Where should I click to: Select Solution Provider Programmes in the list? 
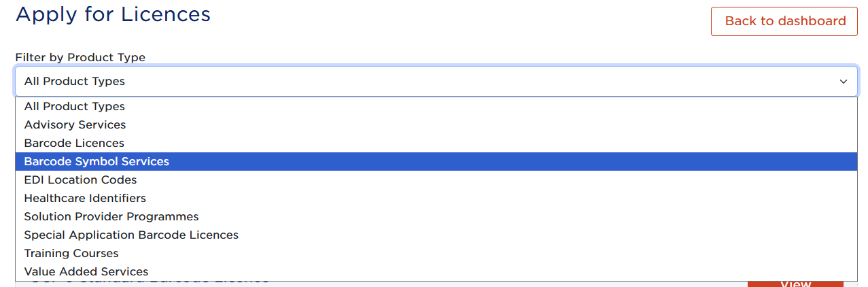tap(111, 217)
